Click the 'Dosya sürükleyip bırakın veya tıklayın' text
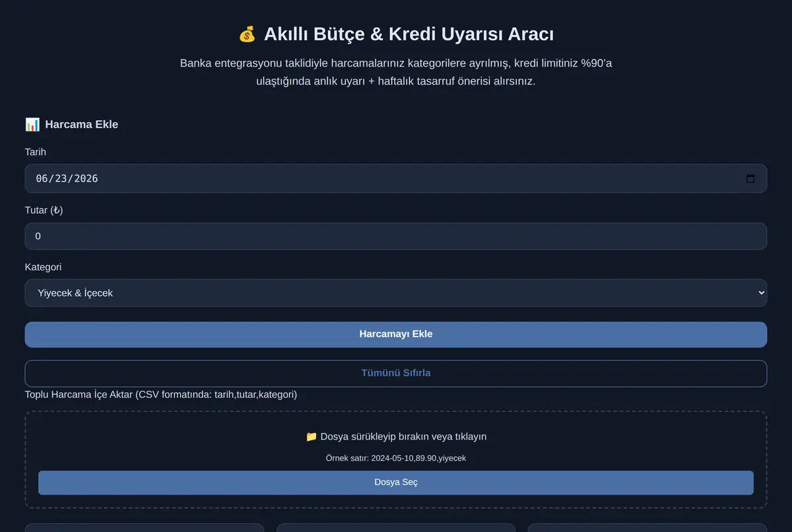Image resolution: width=792 pixels, height=532 pixels. (403, 436)
